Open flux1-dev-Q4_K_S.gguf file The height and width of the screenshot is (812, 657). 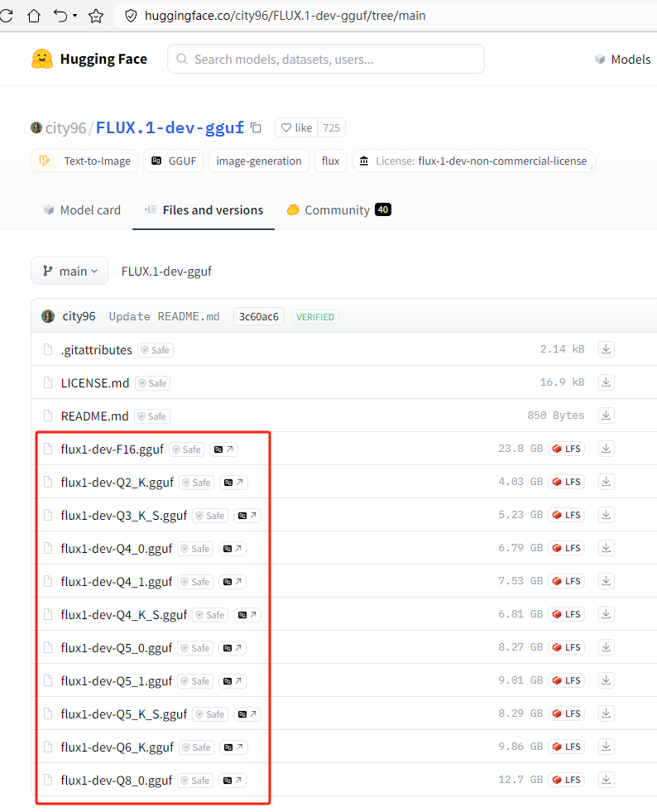(124, 615)
